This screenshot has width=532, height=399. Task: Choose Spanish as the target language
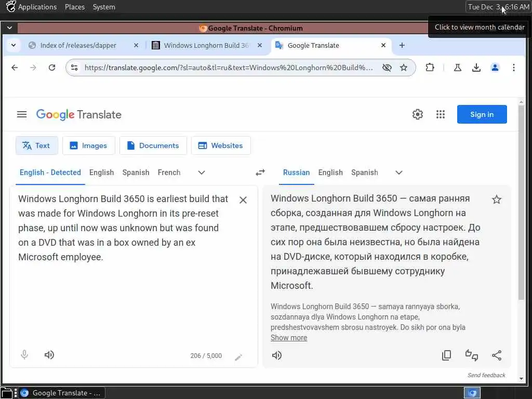(364, 172)
